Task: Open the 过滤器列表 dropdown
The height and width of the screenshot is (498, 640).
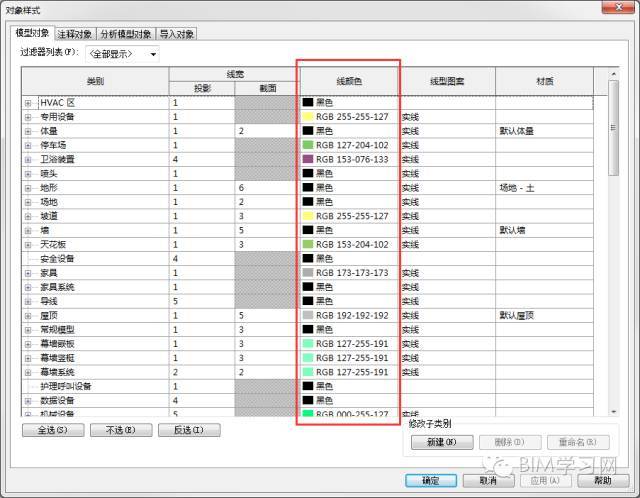Action: [121, 53]
